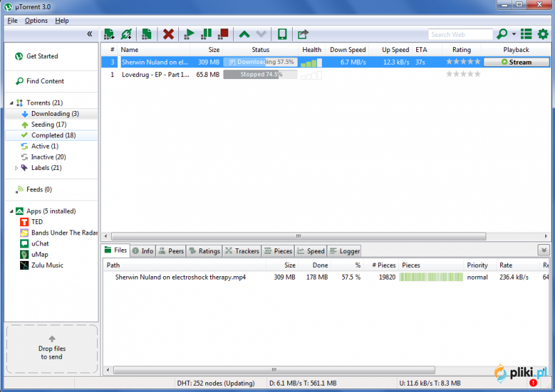Open the remote device icon
Screen dimensions: 555x392
[282, 35]
